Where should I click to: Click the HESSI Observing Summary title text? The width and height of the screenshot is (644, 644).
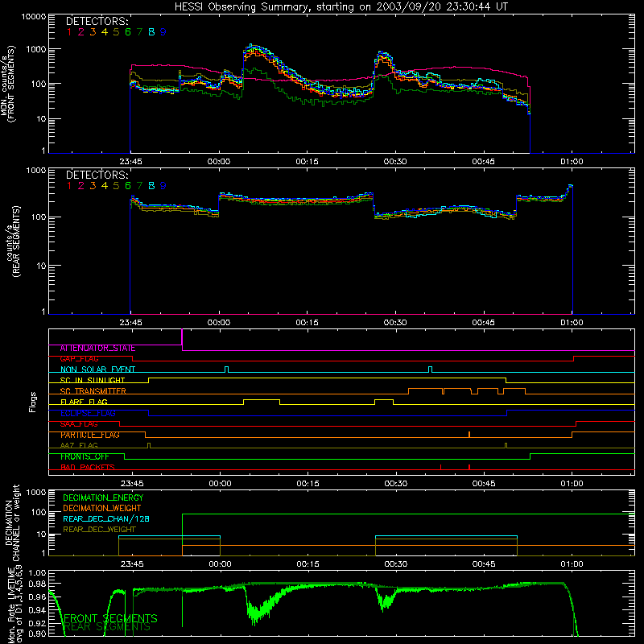341,6
